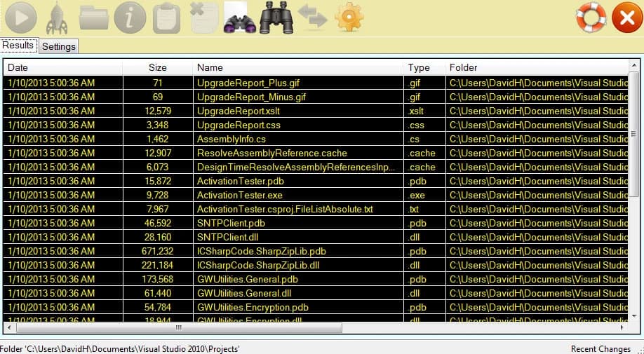Click the vertical scrollbar down arrow
644x354 pixels.
(633, 316)
